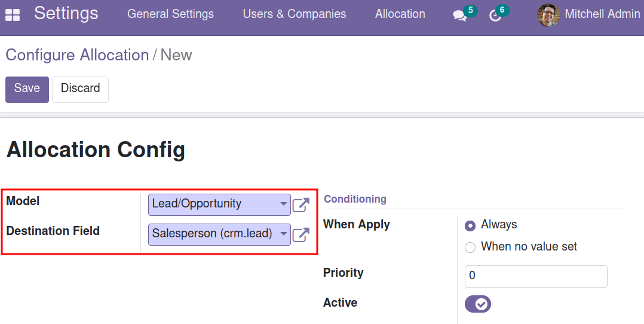The width and height of the screenshot is (644, 324).
Task: Open external link for Destination Field
Action: click(x=300, y=234)
